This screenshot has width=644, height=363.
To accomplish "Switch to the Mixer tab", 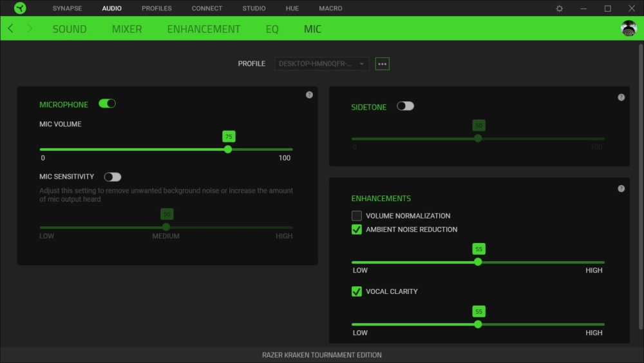I will coord(127,29).
